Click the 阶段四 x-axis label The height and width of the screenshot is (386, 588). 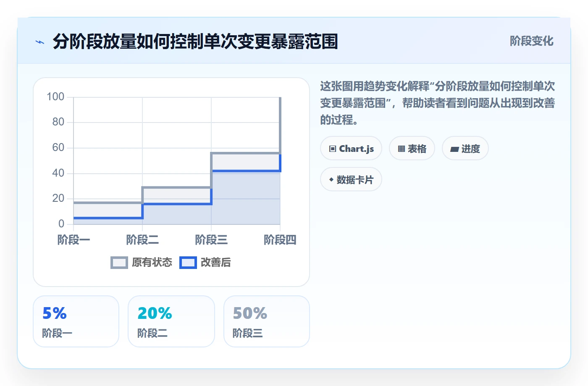point(280,240)
